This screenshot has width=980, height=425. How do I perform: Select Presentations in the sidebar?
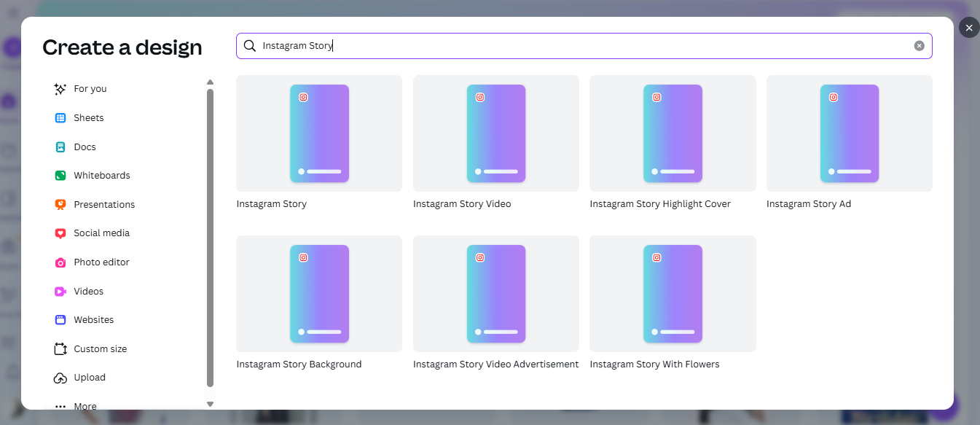point(104,204)
